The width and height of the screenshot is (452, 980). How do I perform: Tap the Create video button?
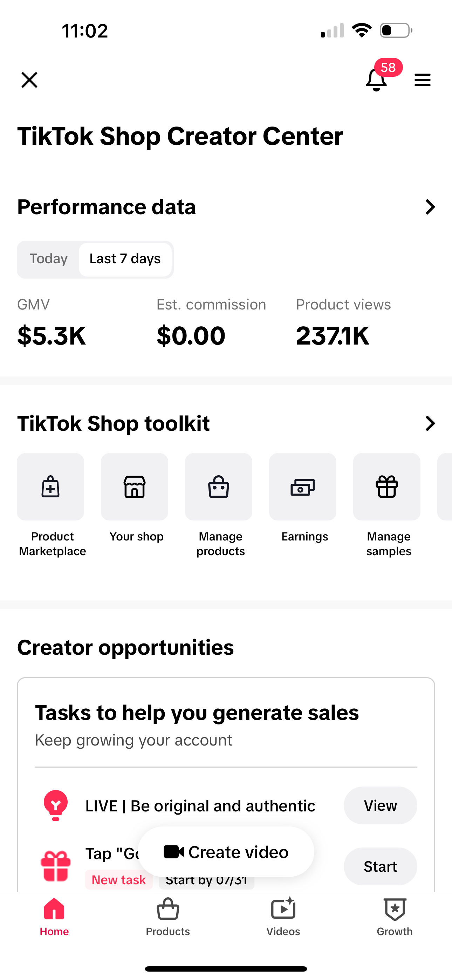[x=226, y=852]
